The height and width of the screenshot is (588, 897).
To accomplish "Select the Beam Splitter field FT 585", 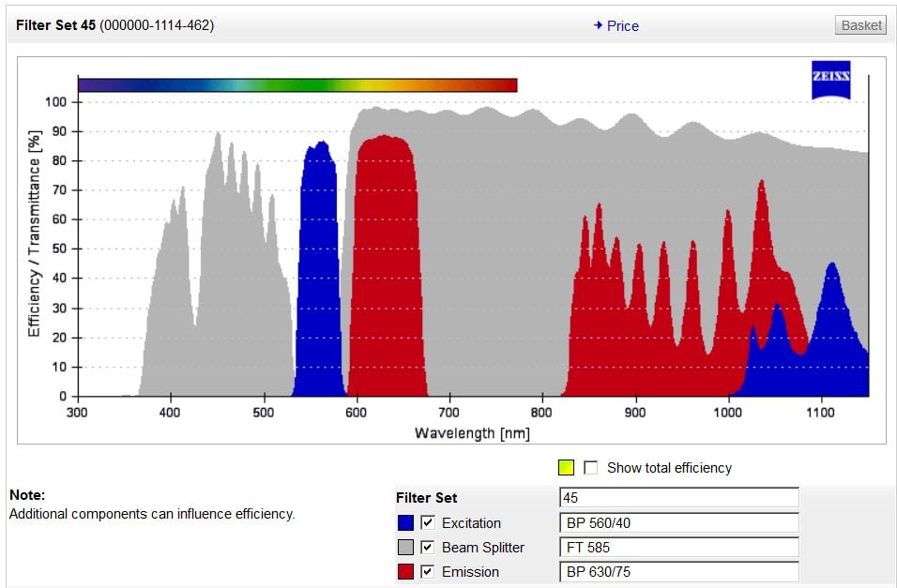I will [678, 547].
